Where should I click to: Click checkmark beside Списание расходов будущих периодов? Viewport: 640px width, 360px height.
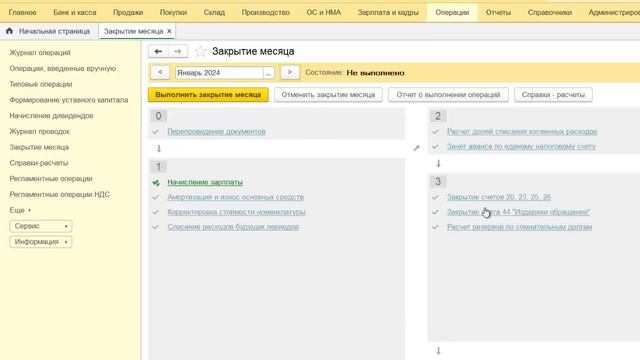click(x=156, y=227)
